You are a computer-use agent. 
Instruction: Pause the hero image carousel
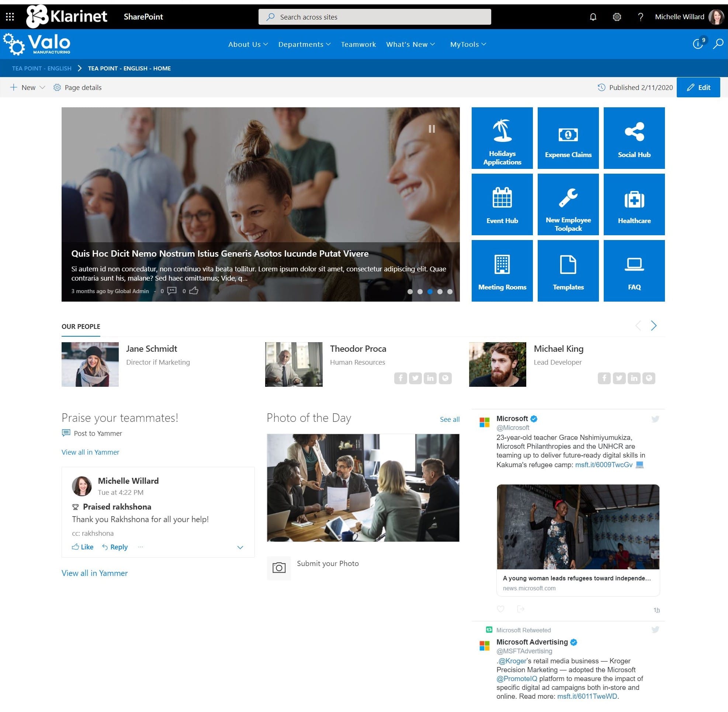click(x=432, y=129)
